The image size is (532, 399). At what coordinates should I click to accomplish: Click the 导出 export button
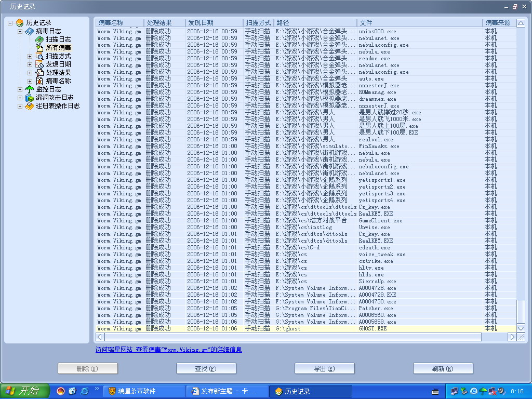point(325,368)
